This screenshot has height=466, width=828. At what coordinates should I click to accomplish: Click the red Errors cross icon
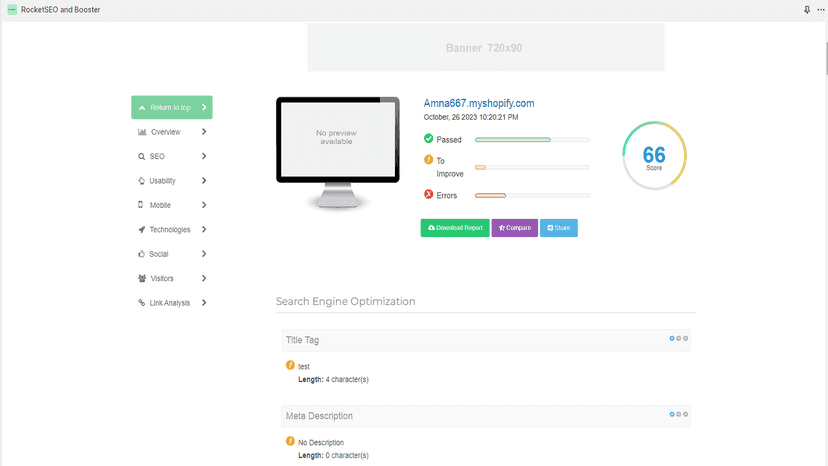pyautogui.click(x=428, y=194)
